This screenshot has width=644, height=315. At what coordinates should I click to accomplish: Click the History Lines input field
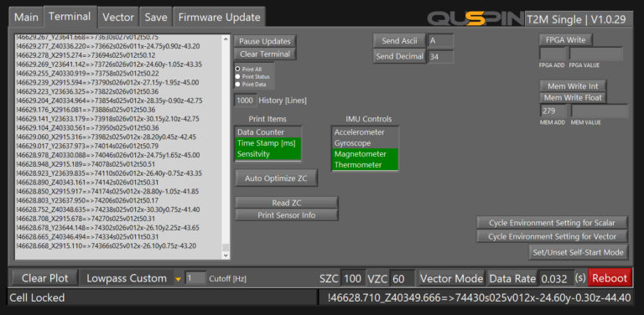pos(245,101)
